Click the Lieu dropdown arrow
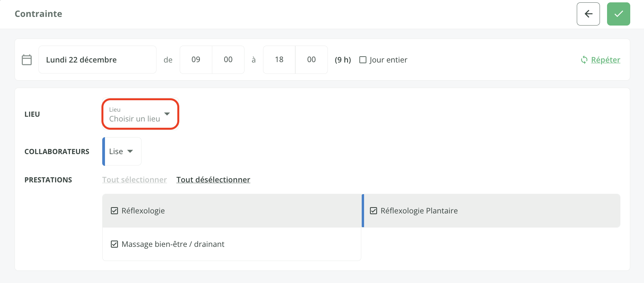Viewport: 644px width, 283px height. tap(167, 114)
